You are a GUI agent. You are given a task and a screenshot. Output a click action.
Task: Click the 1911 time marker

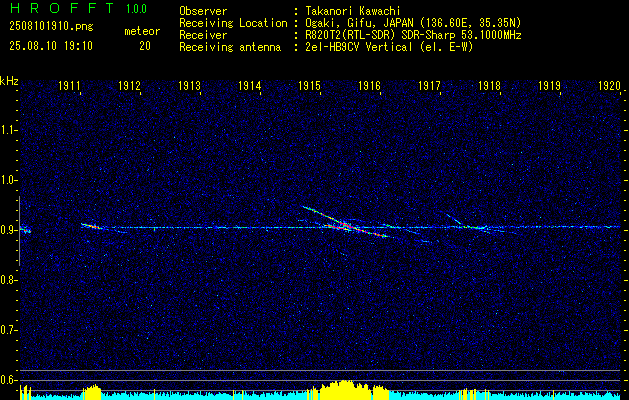[69, 86]
